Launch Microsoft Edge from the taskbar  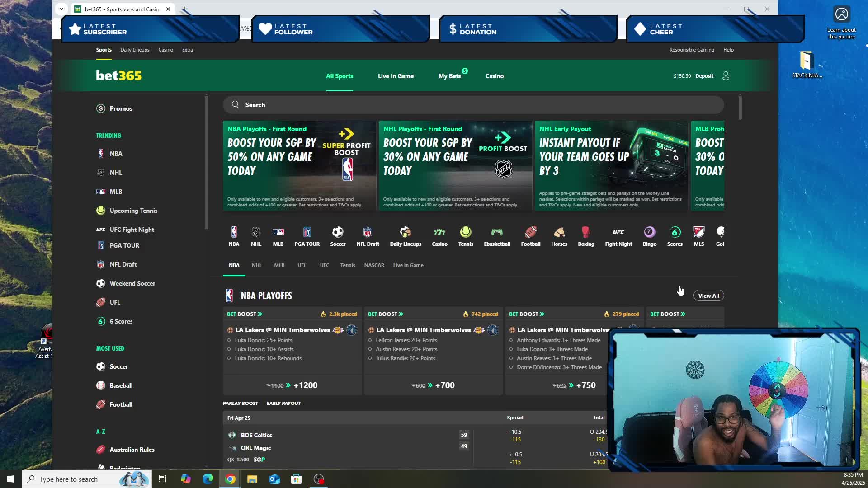point(208,479)
